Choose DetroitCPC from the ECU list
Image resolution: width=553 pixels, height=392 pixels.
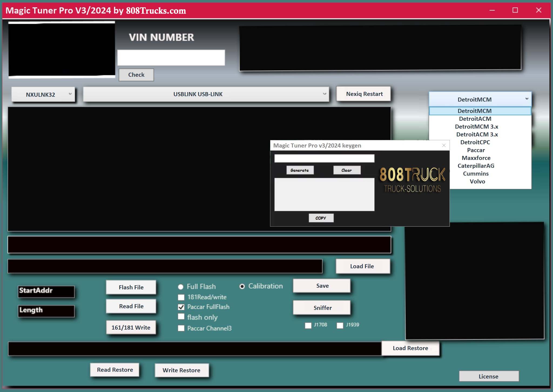(x=475, y=142)
